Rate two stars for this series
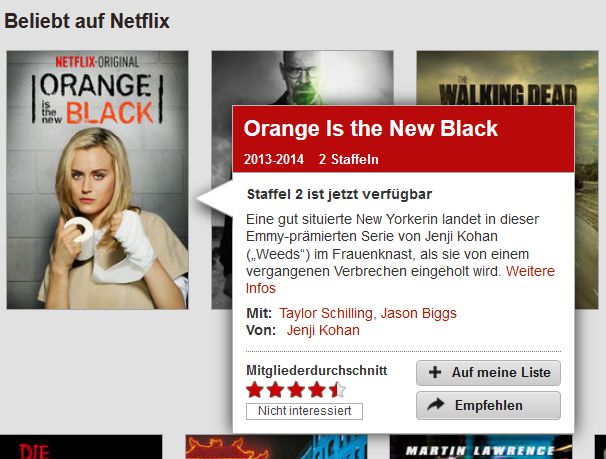 click(x=276, y=389)
